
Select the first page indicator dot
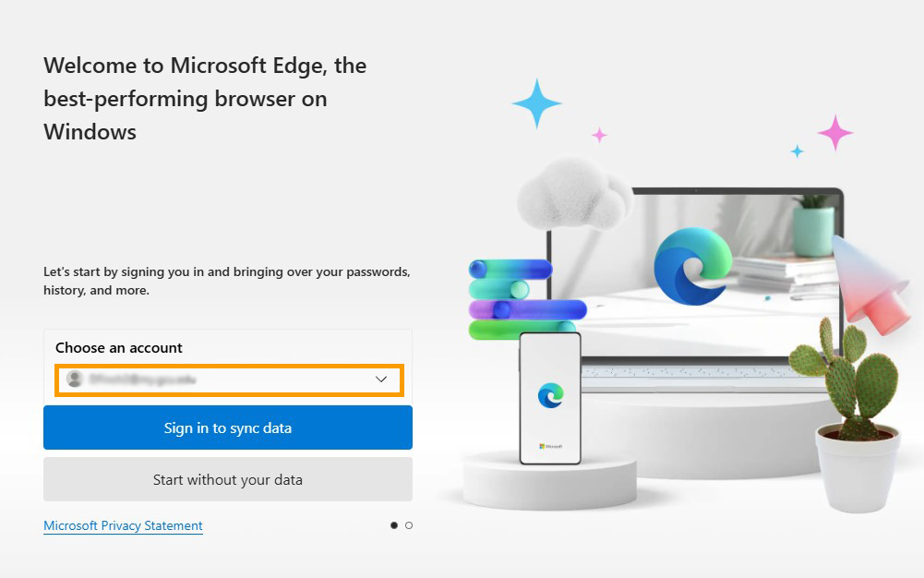click(x=394, y=525)
